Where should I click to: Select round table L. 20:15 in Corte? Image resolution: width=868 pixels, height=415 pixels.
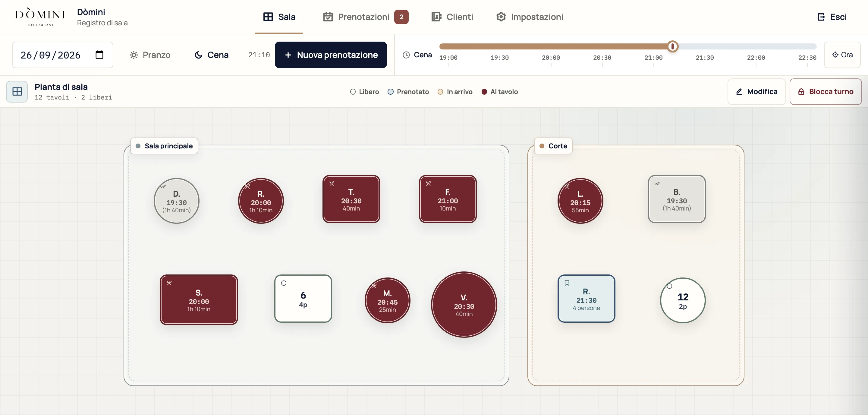coord(580,201)
